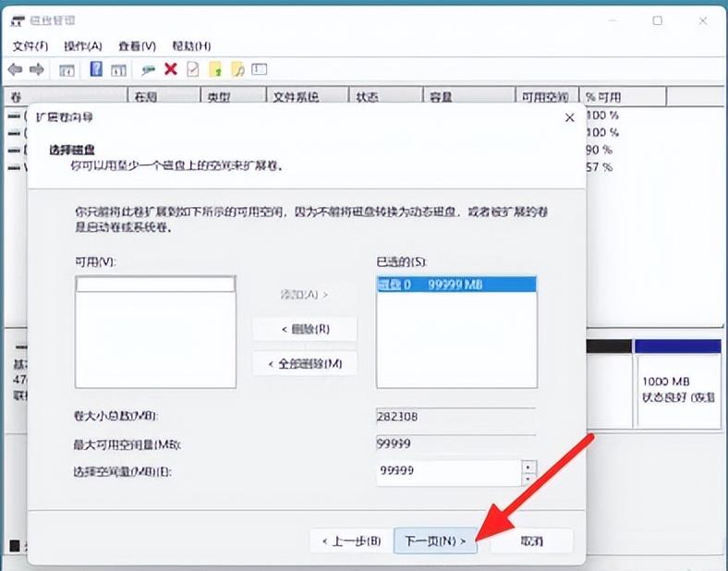This screenshot has width=728, height=571.
Task: Click the Forward arrow toolbar icon
Action: 37,69
